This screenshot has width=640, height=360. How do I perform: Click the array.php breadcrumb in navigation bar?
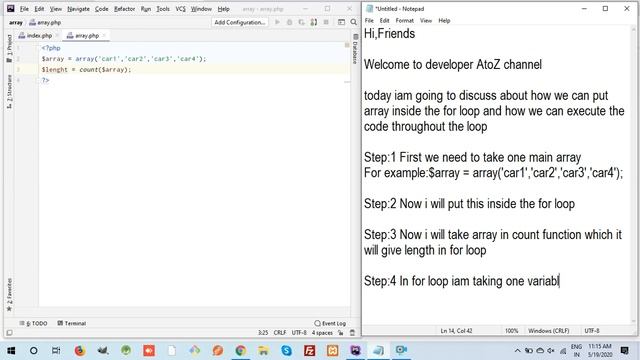point(45,22)
